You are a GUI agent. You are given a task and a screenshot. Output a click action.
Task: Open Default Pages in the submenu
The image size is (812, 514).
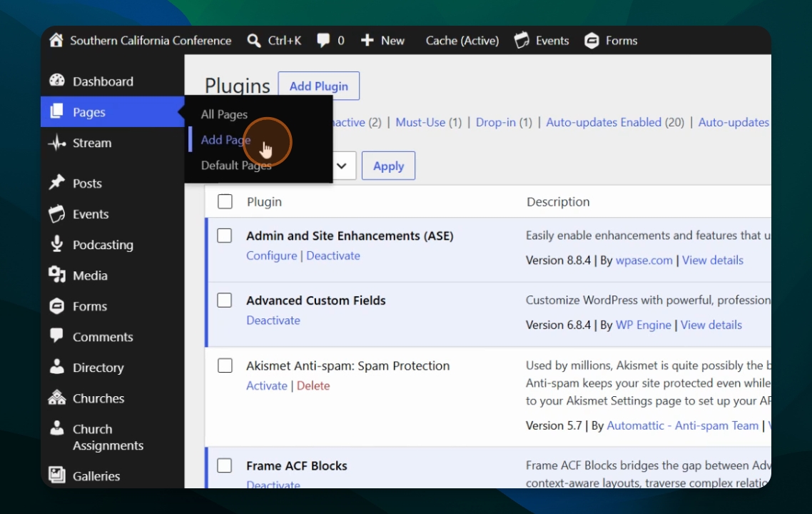pos(236,166)
